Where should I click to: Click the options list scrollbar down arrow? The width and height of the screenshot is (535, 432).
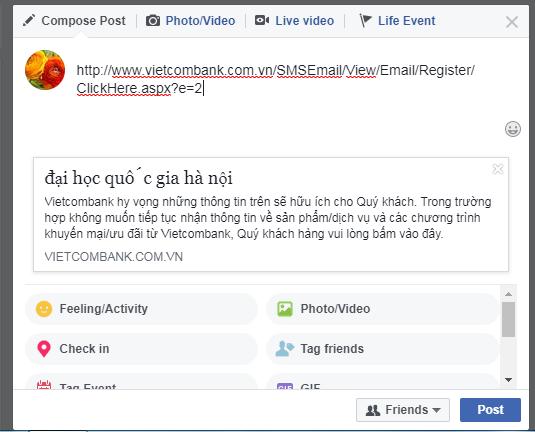click(x=508, y=380)
